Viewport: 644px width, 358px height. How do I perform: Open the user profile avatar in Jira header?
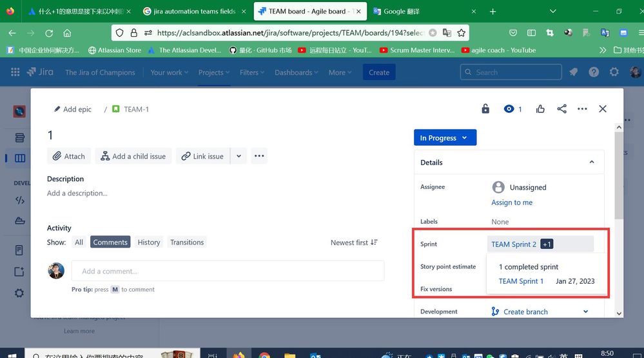pyautogui.click(x=635, y=72)
